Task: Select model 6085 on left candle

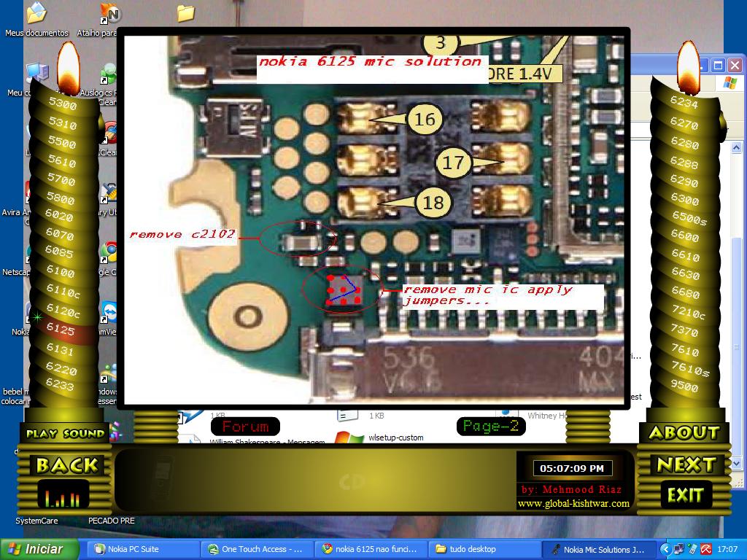Action: (59, 252)
